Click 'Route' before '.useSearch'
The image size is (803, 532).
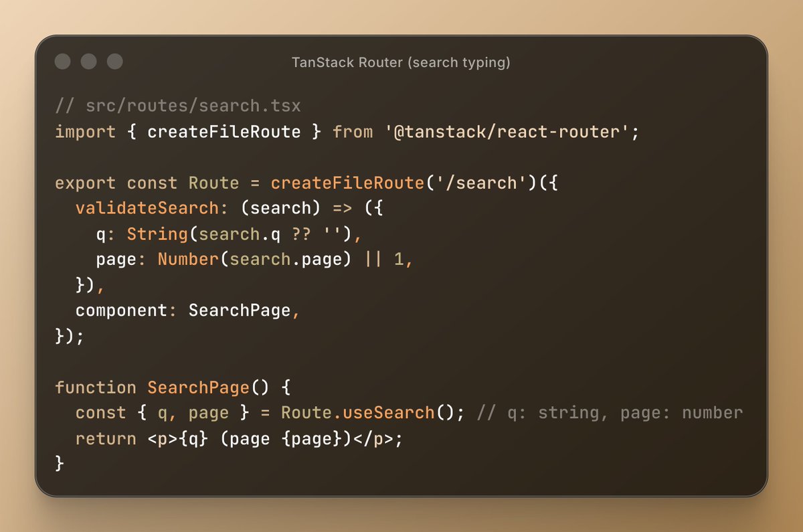[306, 413]
